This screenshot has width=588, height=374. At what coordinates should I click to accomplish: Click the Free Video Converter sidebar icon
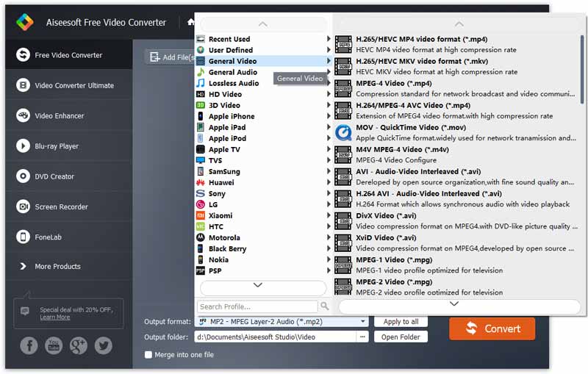tap(23, 54)
